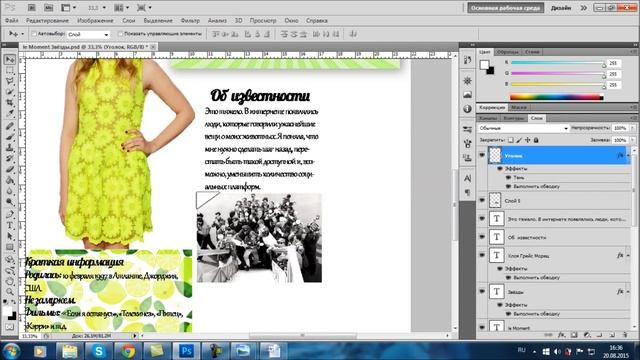Select the Quick Selection tool
Viewport: 640px width, 360px height.
[10, 92]
